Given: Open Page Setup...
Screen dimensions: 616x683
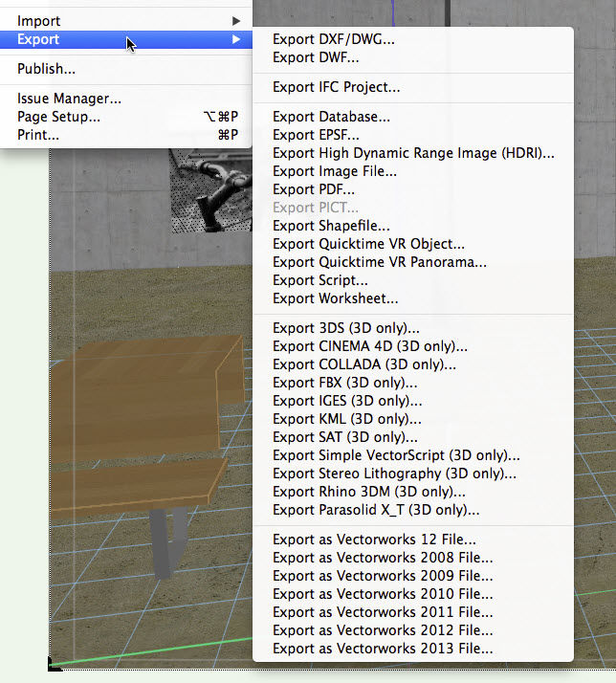Looking at the screenshot, I should (x=126, y=117).
